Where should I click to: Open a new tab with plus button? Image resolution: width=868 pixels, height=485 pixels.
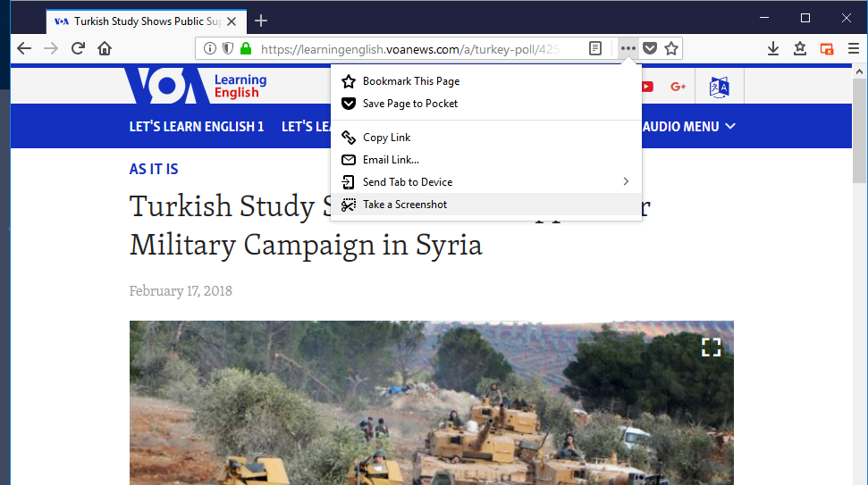point(261,21)
